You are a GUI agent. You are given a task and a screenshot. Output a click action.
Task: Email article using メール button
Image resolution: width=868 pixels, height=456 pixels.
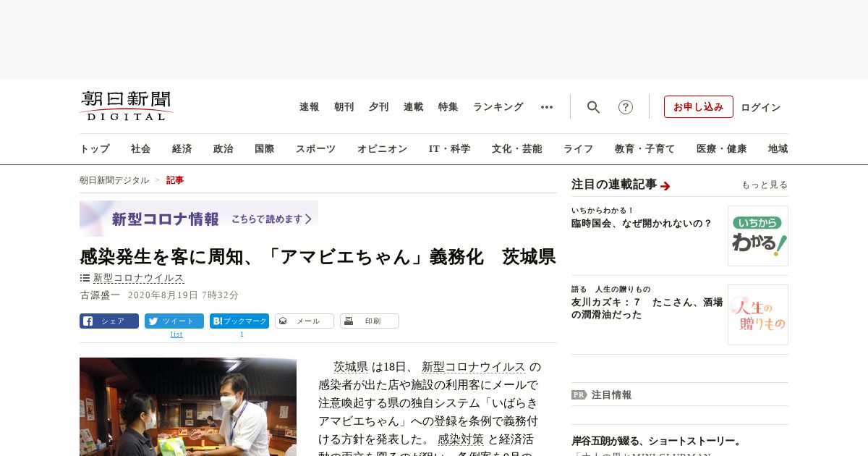pos(305,321)
